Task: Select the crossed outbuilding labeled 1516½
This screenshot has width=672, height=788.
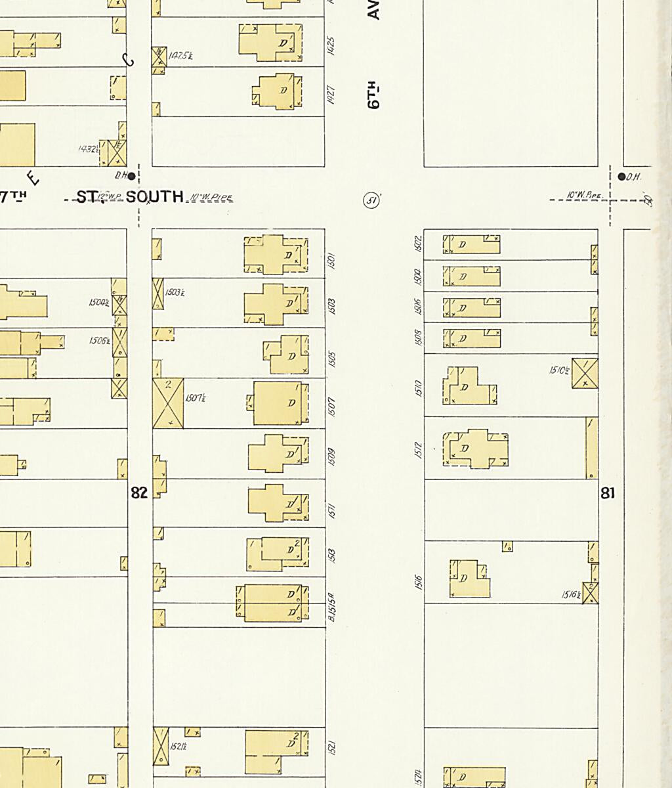Action: pyautogui.click(x=591, y=592)
